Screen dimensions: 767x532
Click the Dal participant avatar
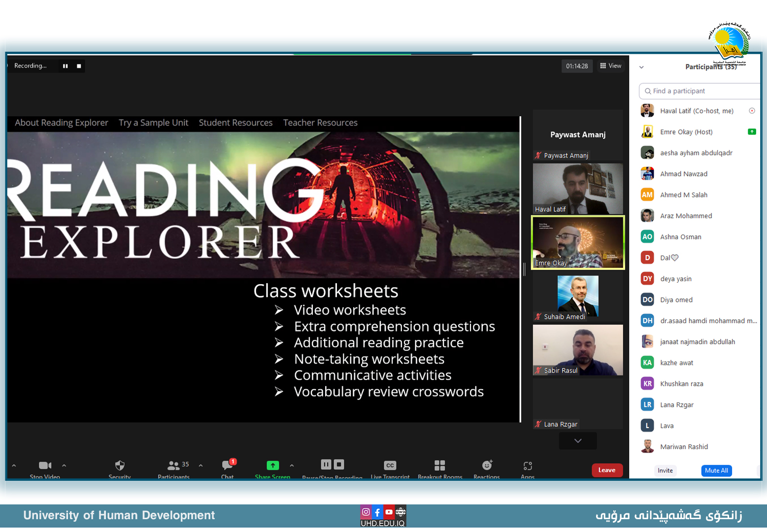tap(647, 258)
